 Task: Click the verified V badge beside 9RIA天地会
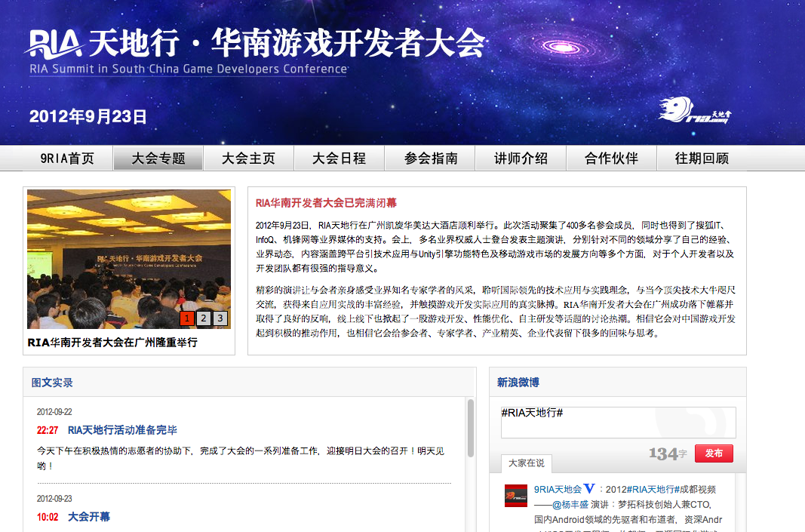pos(589,488)
